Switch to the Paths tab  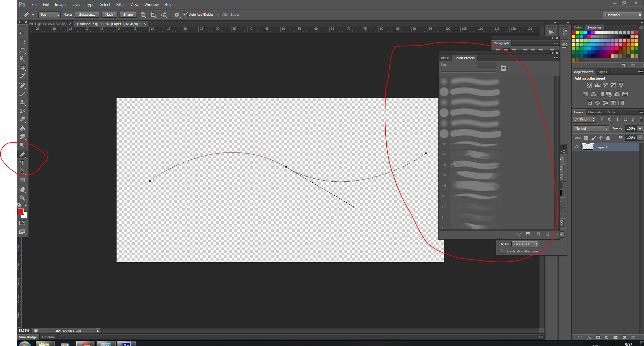click(611, 112)
